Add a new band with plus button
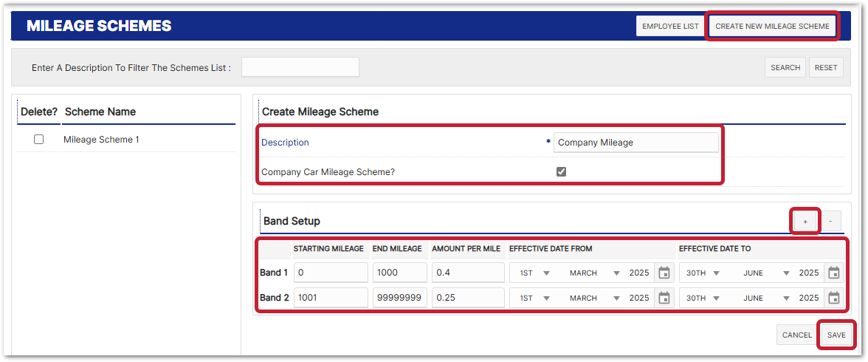The width and height of the screenshot is (868, 362). (x=805, y=221)
